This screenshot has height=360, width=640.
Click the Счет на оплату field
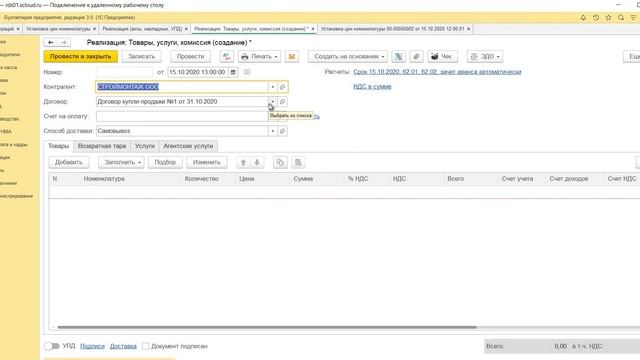tap(182, 116)
